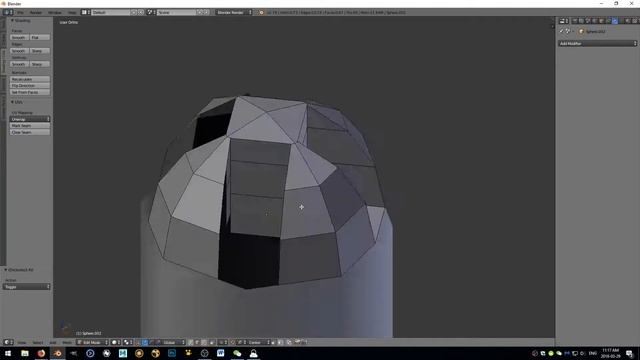The height and width of the screenshot is (360, 640).
Task: Open the Global orientation dropdown
Action: click(173, 342)
